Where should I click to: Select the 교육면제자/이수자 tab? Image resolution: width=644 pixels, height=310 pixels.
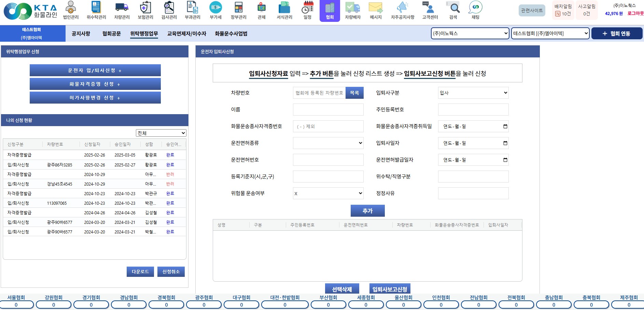click(186, 33)
